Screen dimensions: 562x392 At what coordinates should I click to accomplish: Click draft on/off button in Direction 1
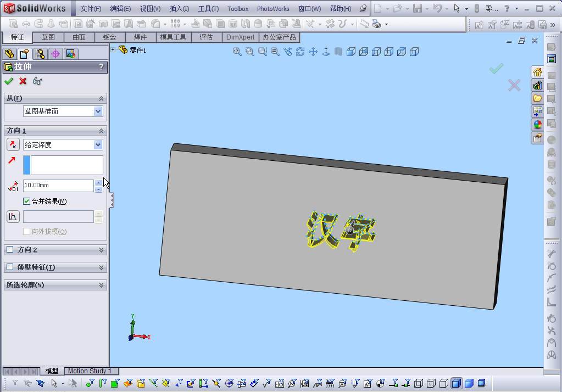(13, 217)
